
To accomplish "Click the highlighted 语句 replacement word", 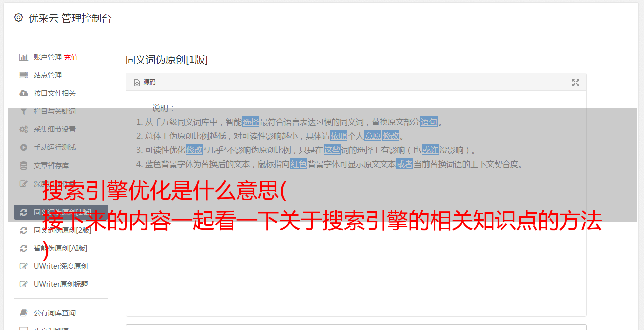I will click(x=429, y=122).
